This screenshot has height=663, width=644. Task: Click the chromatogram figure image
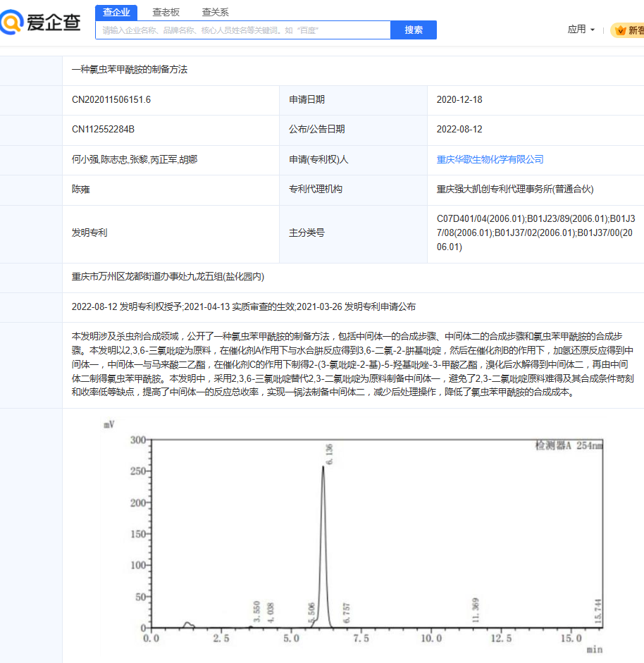354,537
